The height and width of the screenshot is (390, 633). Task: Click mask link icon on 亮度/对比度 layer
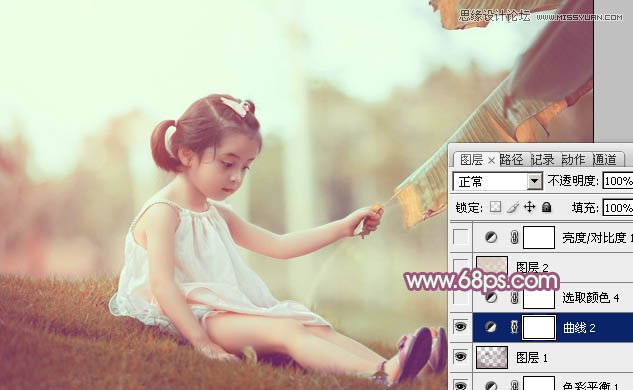coord(514,237)
